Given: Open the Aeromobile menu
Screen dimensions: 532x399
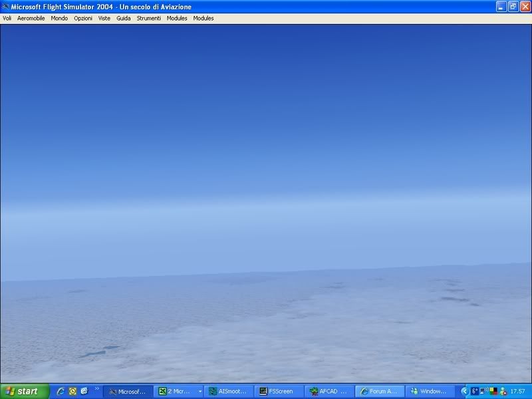Looking at the screenshot, I should point(31,19).
